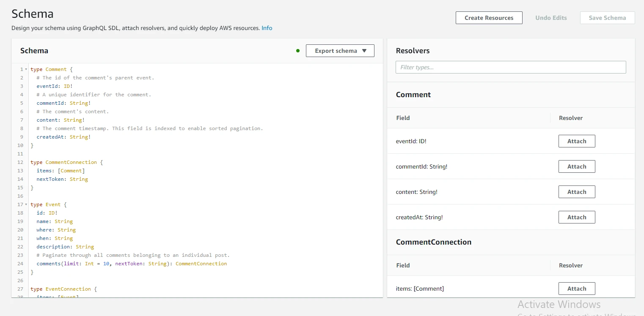Open the Info link
Image resolution: width=644 pixels, height=316 pixels.
tap(267, 28)
